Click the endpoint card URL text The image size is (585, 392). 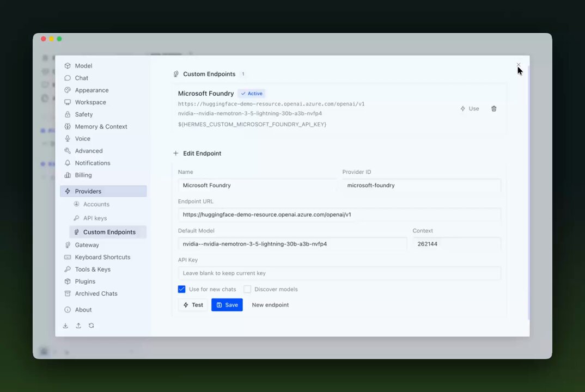[271, 104]
